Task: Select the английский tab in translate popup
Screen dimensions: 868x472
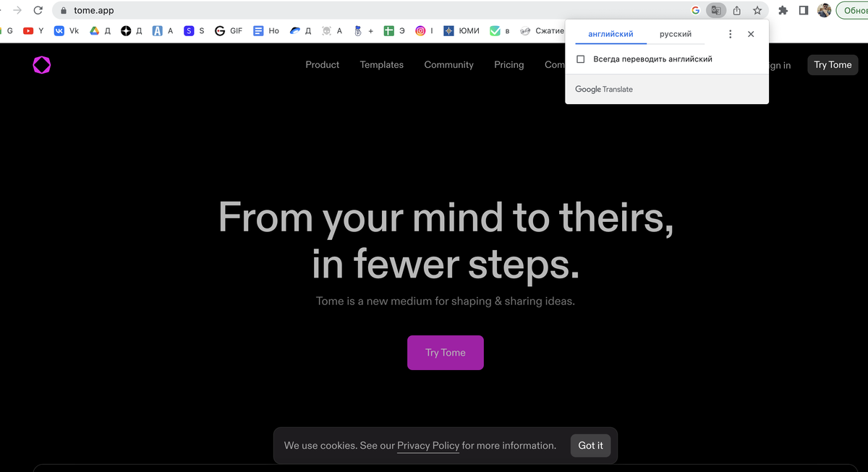Action: point(610,34)
